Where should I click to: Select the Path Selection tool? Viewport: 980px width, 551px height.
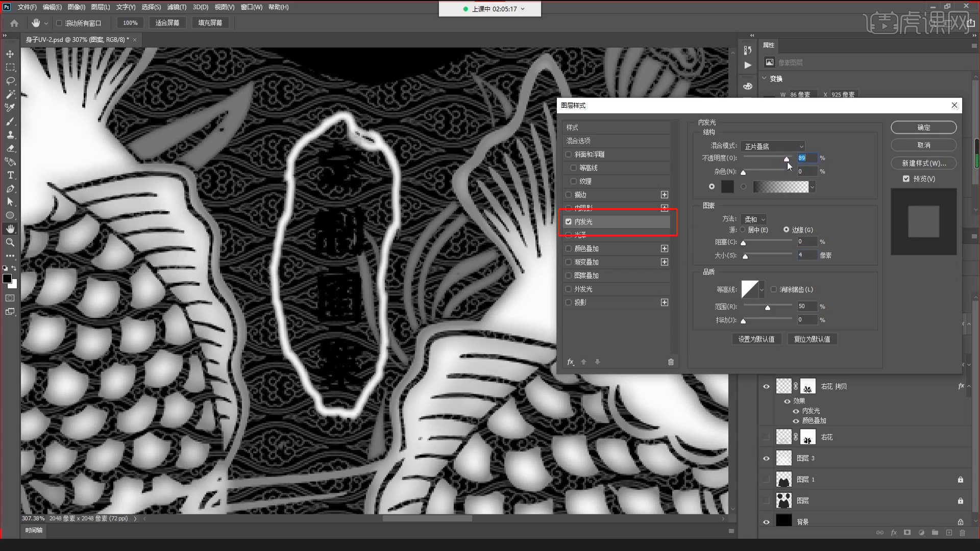(x=10, y=202)
